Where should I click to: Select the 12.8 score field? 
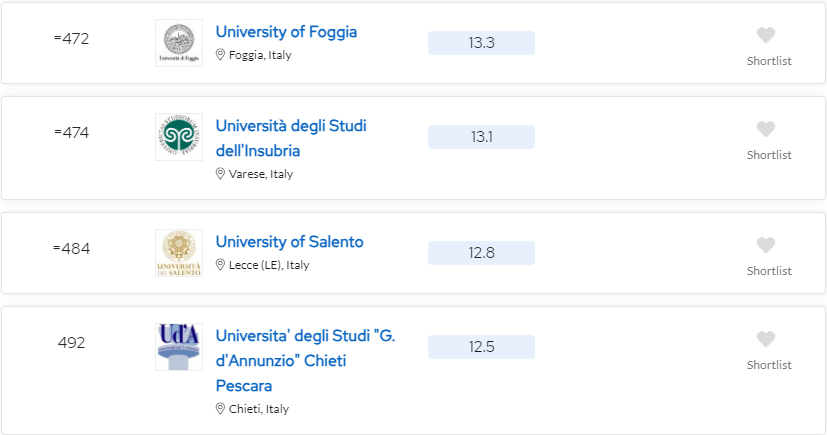click(x=481, y=253)
